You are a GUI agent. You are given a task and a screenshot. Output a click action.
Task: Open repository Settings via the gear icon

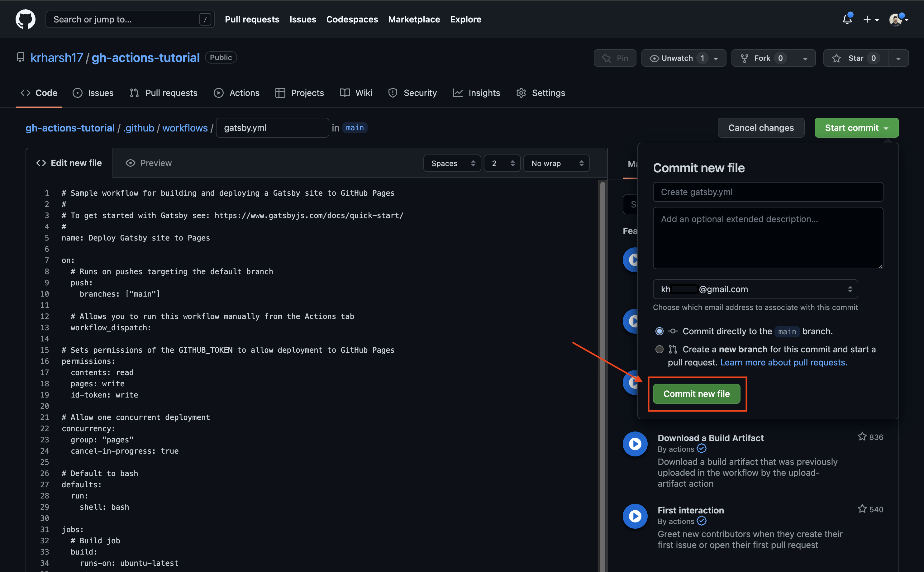coord(521,93)
